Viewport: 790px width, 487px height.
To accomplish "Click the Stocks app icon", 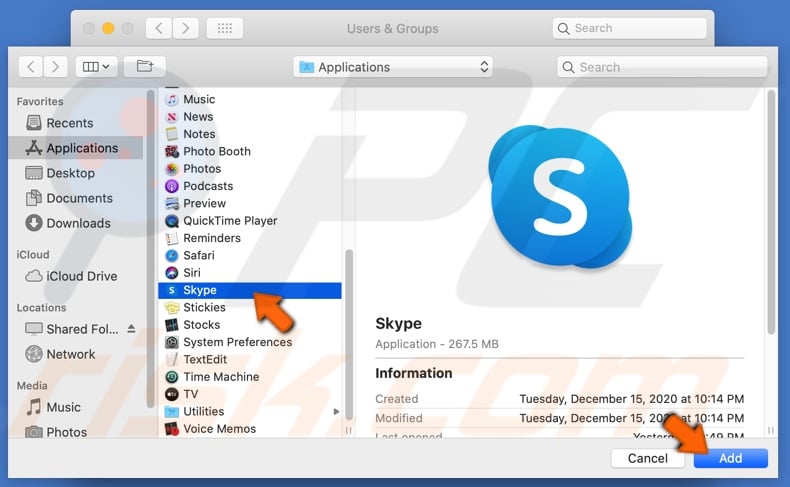I will (172, 325).
